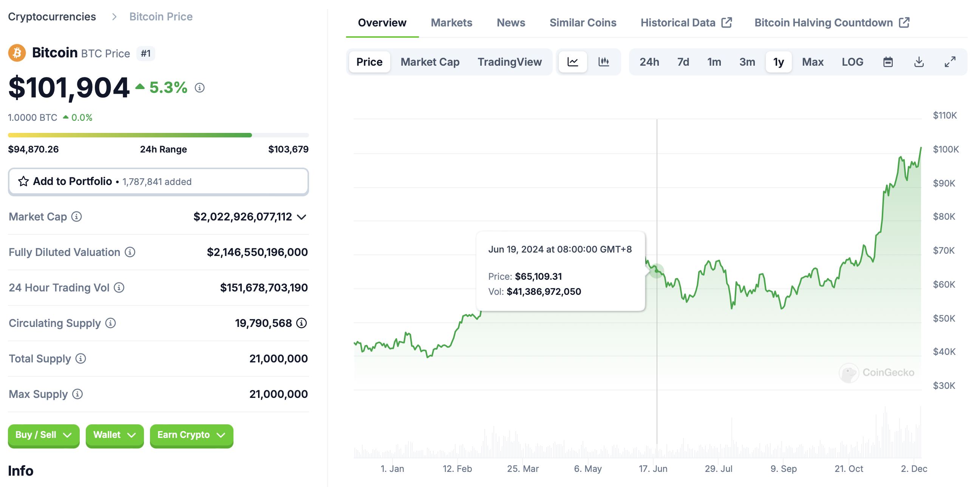980x487 pixels.
Task: Open the Markets tab
Action: [451, 23]
